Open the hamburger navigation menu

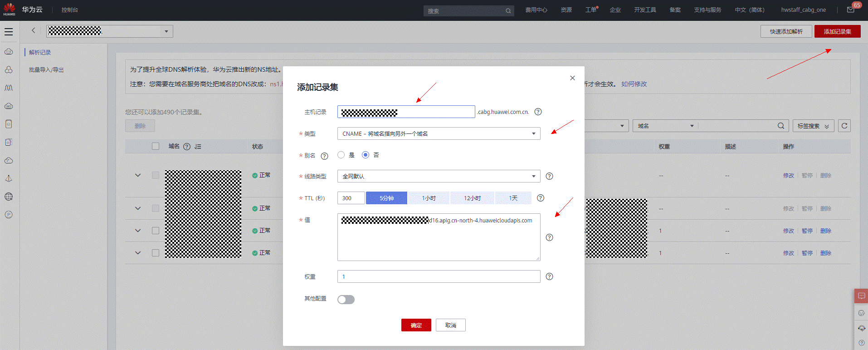pyautogui.click(x=9, y=32)
